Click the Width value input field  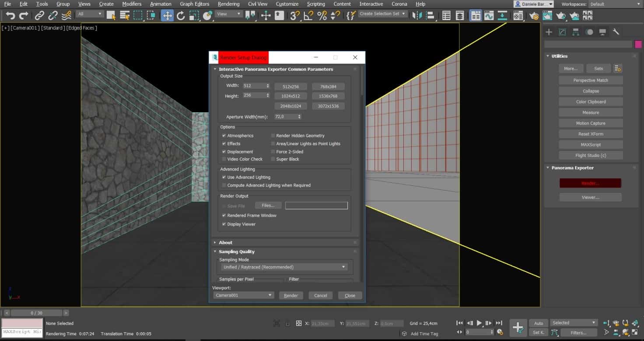click(254, 85)
